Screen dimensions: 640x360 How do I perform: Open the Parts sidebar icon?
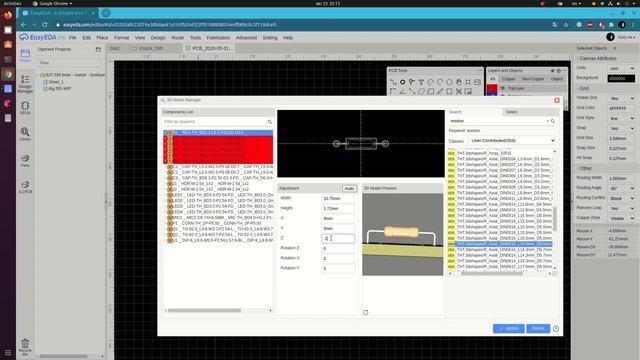(25, 160)
